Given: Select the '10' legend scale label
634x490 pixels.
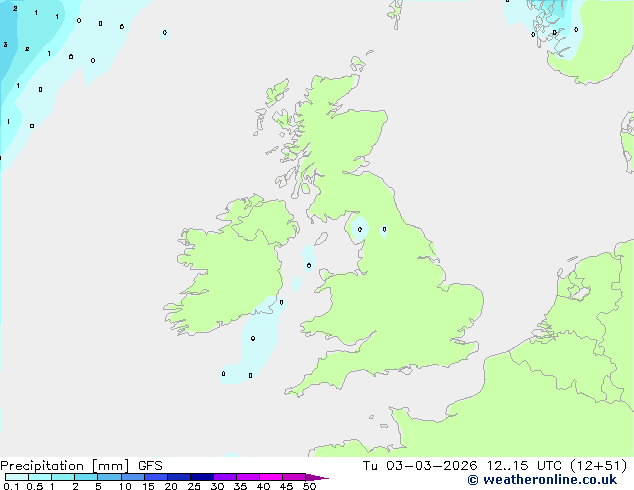Looking at the screenshot, I should point(125,486).
